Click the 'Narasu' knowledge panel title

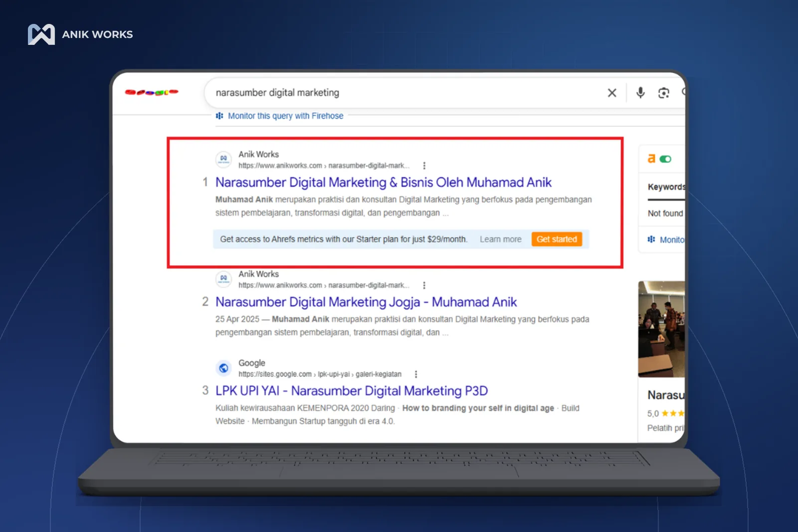(666, 395)
